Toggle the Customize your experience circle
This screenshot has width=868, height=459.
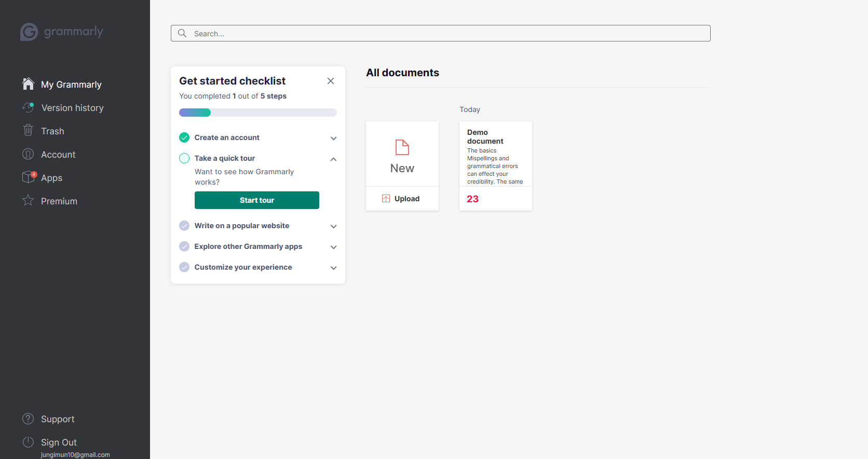tap(184, 267)
